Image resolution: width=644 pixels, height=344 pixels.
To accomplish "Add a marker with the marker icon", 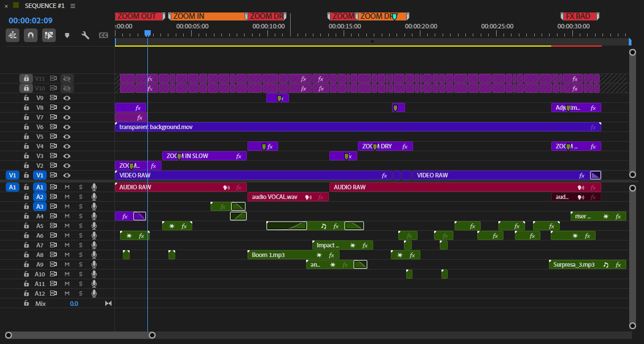I will click(67, 35).
